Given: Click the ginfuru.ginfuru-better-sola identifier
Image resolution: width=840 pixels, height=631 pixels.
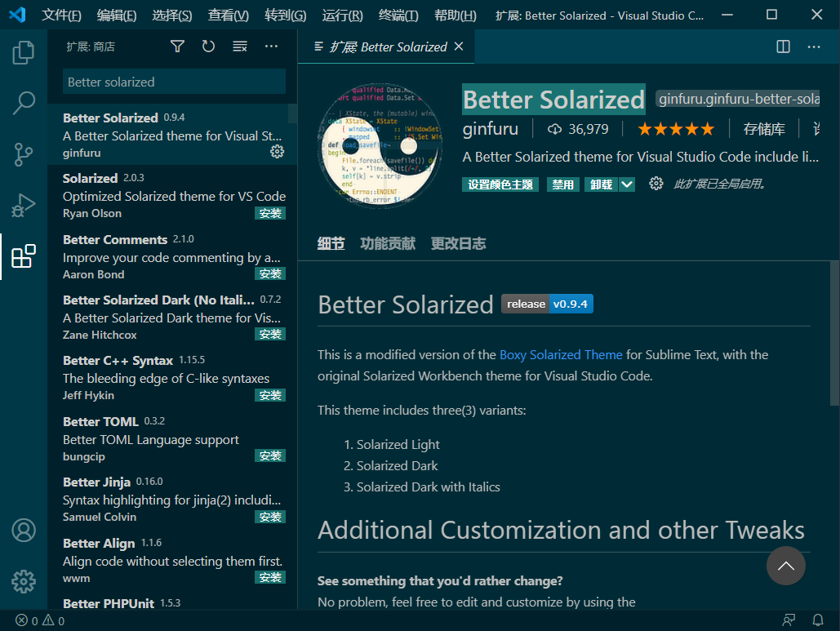Looking at the screenshot, I should tap(738, 99).
